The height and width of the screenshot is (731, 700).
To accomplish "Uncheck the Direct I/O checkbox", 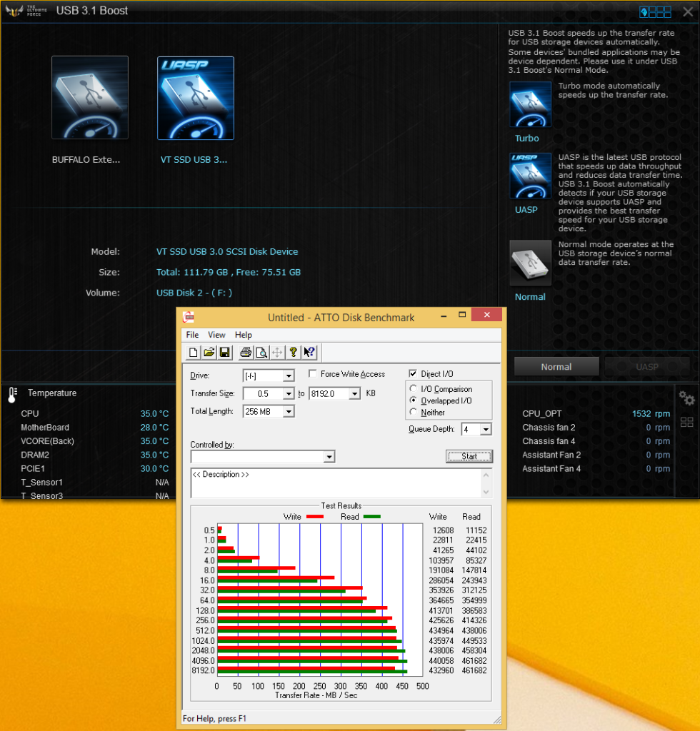I will pos(413,373).
